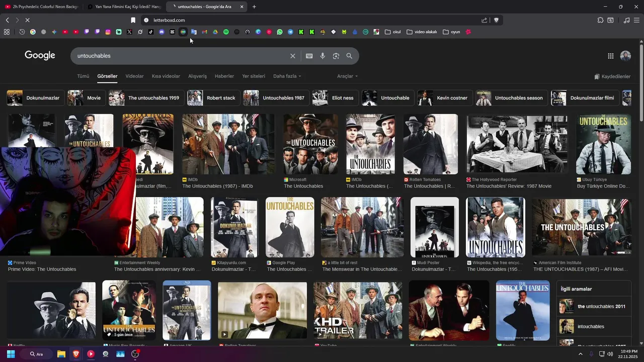Switch to the Videolar tab
This screenshot has height=362, width=644.
click(x=134, y=76)
